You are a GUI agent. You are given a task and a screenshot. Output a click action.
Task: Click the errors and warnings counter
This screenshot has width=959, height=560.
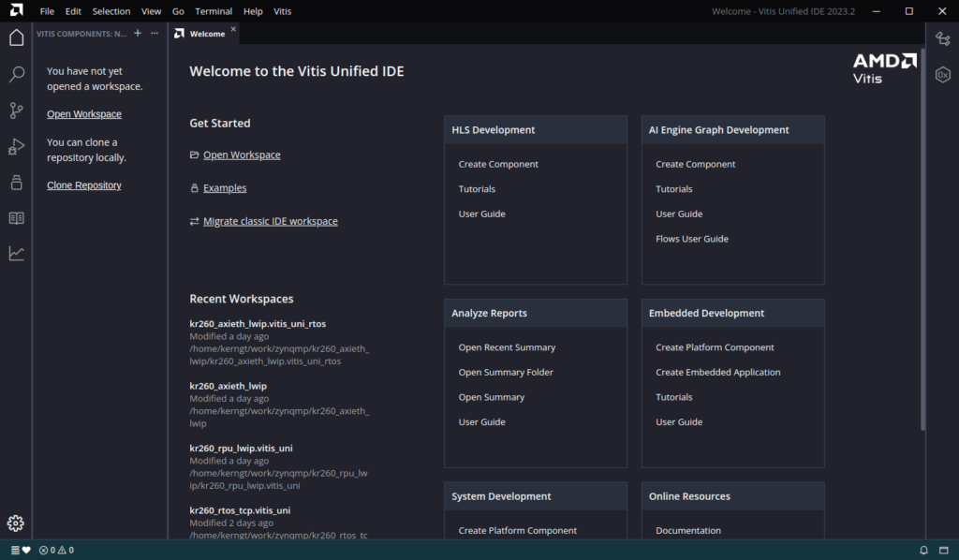[x=57, y=551]
